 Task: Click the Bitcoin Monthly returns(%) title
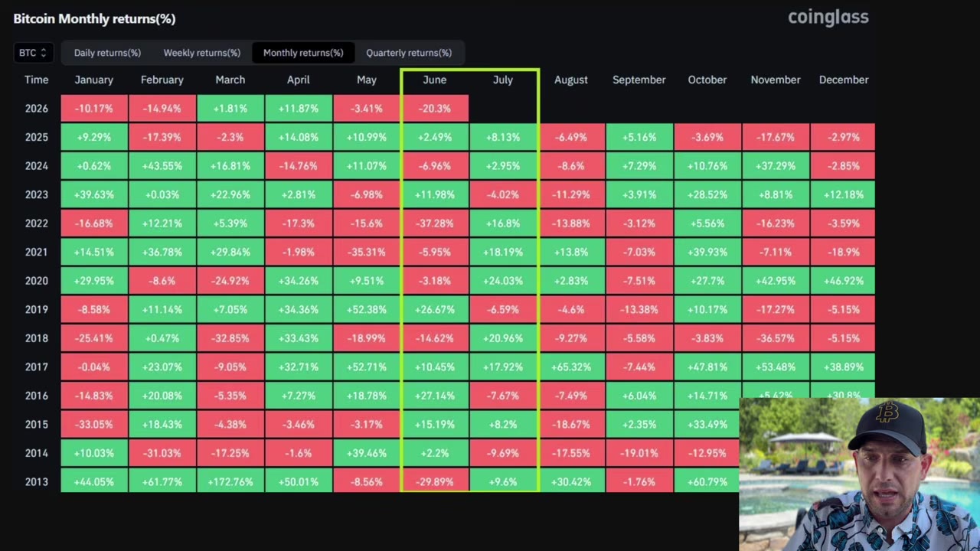click(94, 18)
